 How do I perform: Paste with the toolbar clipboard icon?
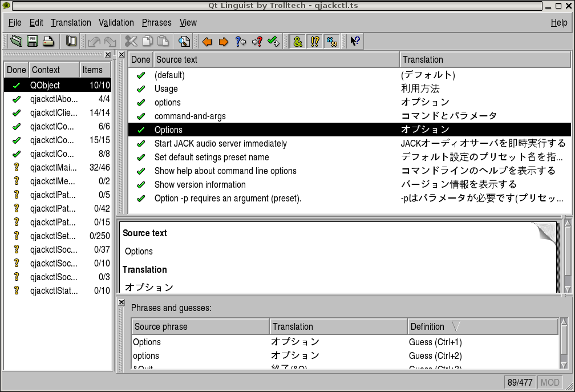pyautogui.click(x=163, y=41)
